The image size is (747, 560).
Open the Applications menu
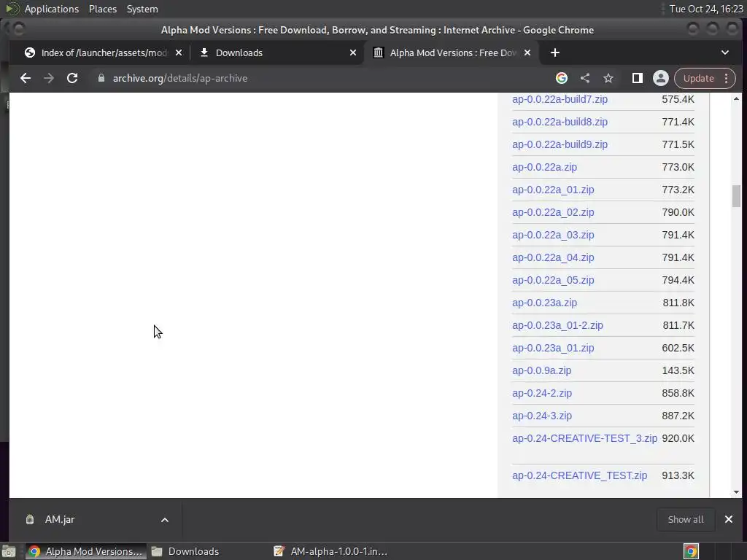[x=52, y=9]
